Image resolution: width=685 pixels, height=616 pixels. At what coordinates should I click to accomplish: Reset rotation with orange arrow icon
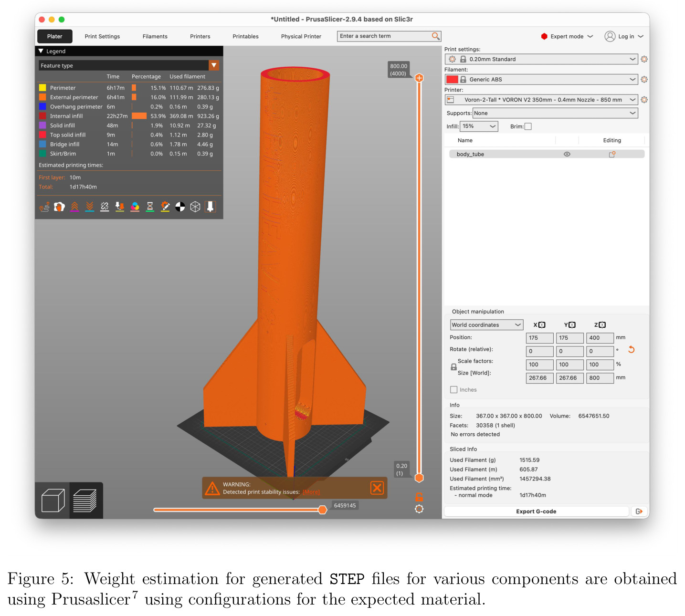(631, 350)
